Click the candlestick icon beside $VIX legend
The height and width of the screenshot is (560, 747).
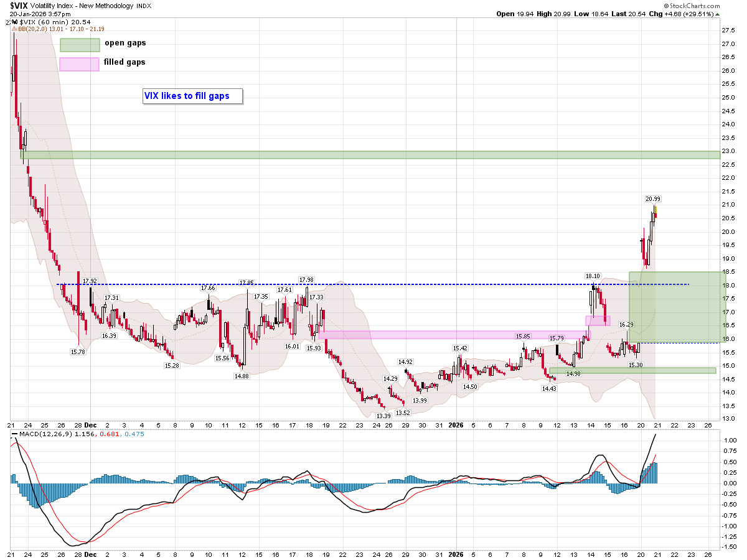coord(16,22)
